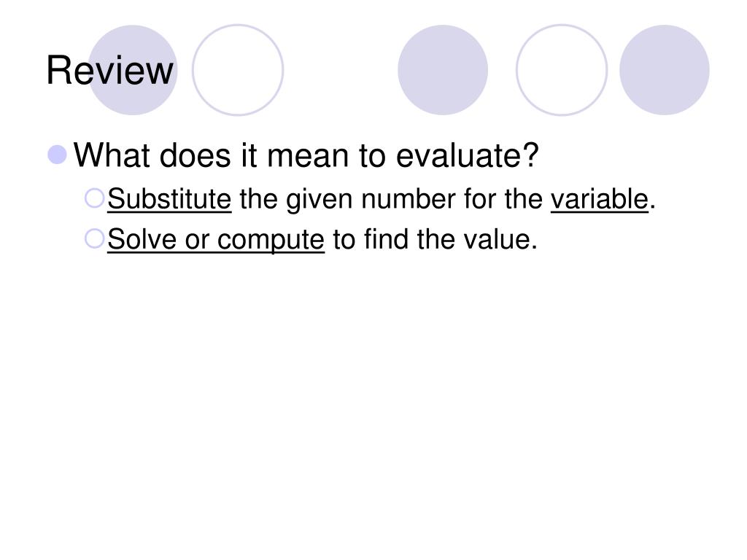
Task: Click the 'Review' slide title
Action: (x=109, y=71)
